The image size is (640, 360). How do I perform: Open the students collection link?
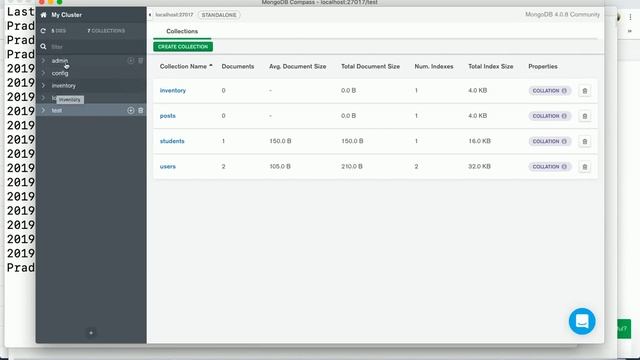(x=172, y=141)
